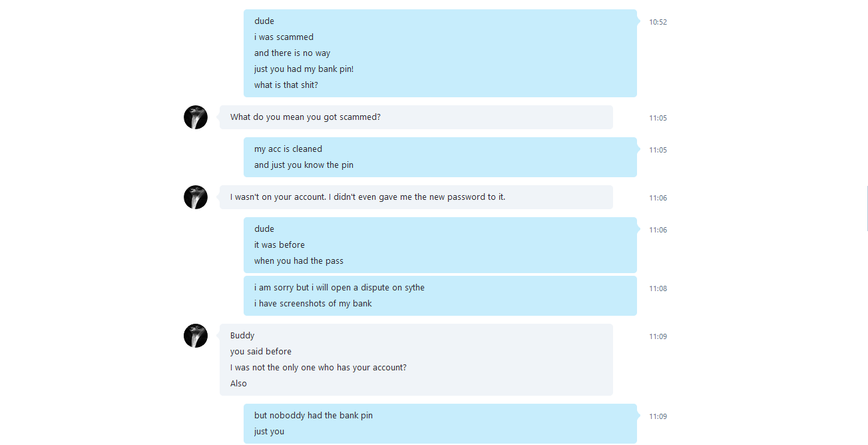
Task: Select the 'i was scammed' message bubble
Action: tap(440, 53)
